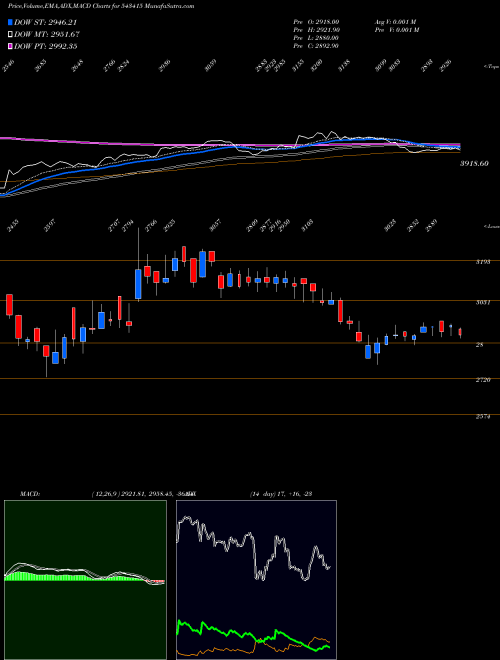The height and width of the screenshot is (660, 500).
Task: Click the 2720 price axis label
Action: click(483, 380)
